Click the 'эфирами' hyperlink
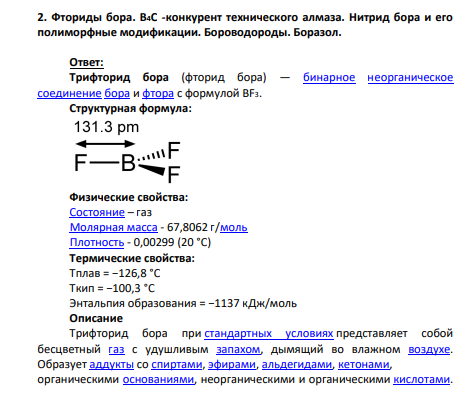Viewport: 471px width, 404px height. pos(232,364)
